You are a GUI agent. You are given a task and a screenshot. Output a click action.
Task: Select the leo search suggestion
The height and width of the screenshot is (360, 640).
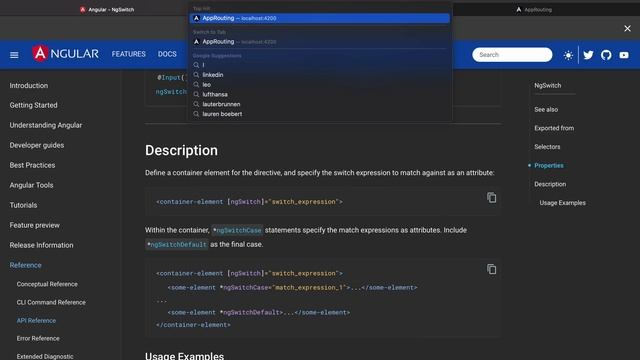point(207,84)
